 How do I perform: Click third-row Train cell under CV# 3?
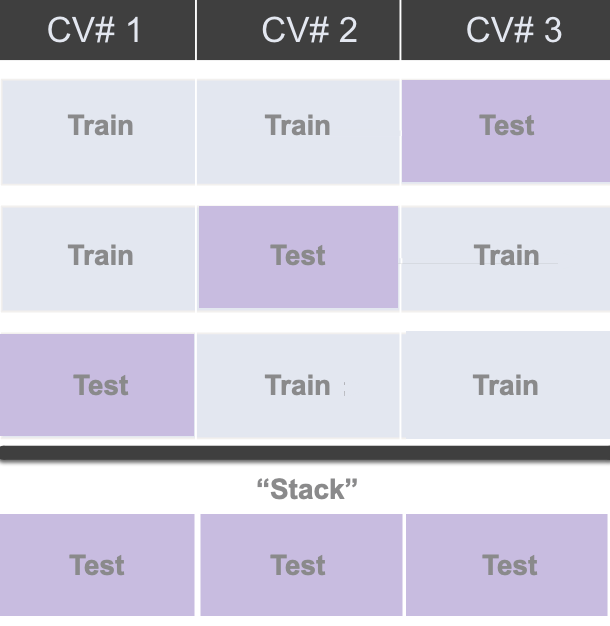(506, 386)
